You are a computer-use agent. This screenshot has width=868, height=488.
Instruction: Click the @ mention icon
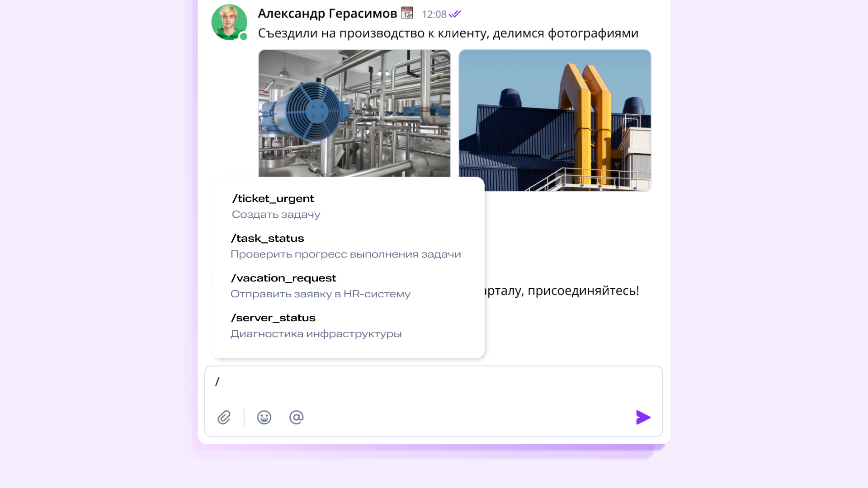pyautogui.click(x=297, y=417)
